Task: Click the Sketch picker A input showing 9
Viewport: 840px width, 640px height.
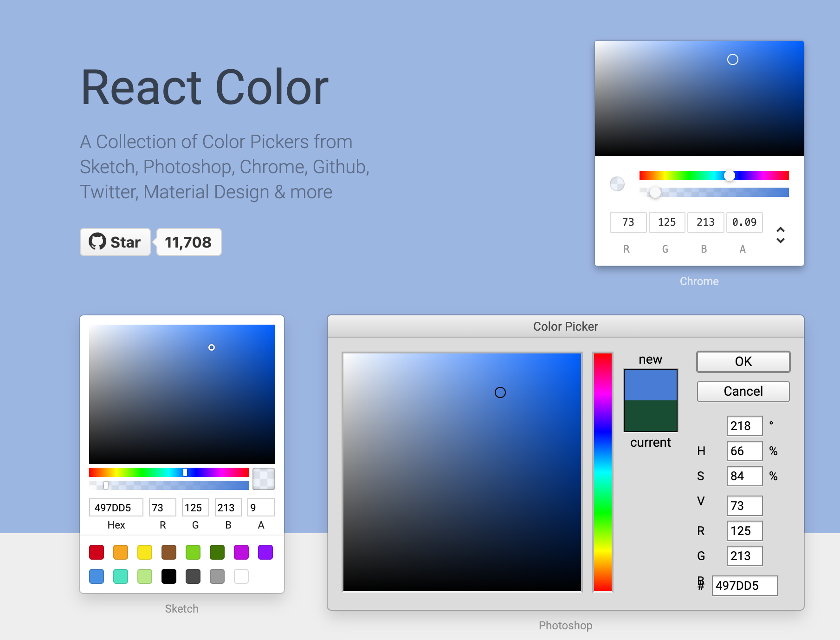Action: (261, 508)
